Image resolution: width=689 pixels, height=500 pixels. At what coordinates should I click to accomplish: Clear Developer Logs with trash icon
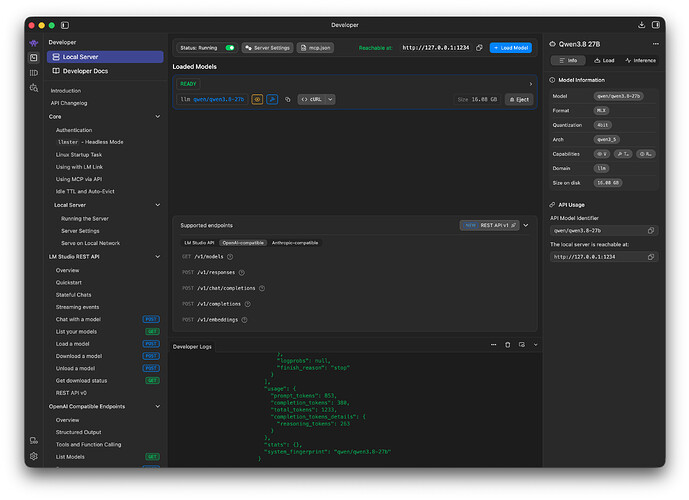[508, 345]
